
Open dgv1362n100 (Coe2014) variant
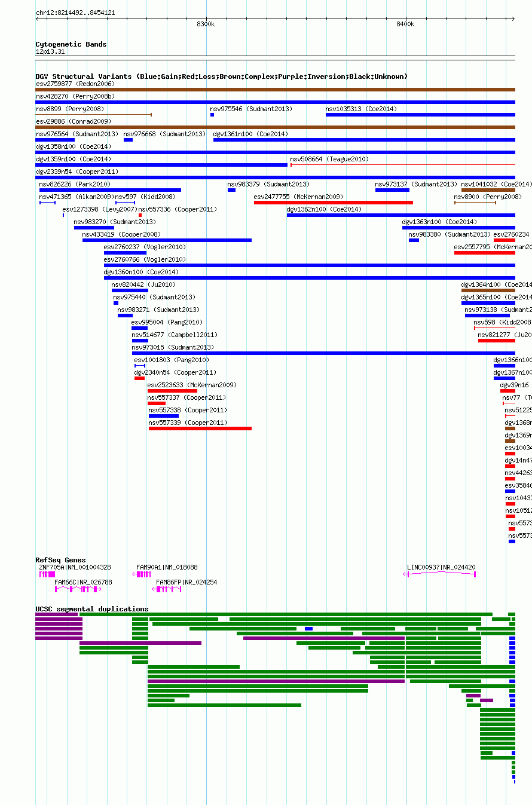pyautogui.click(x=401, y=215)
